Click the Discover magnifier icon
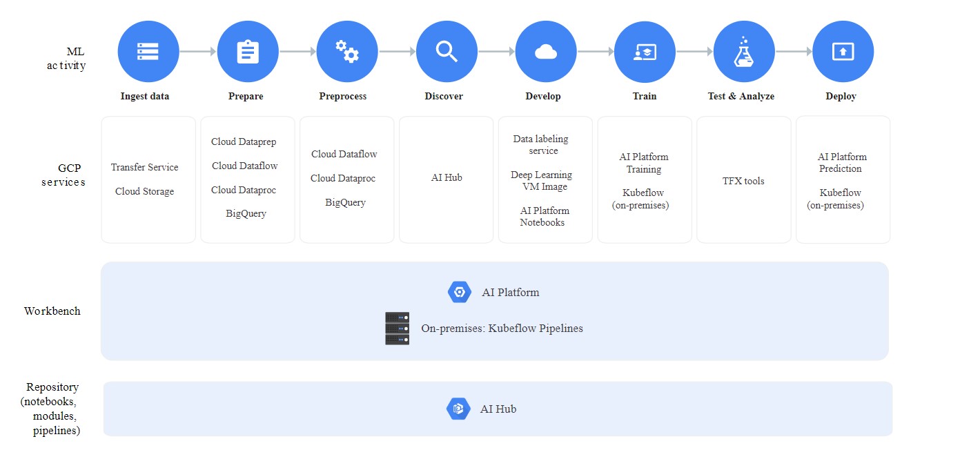 tap(447, 52)
